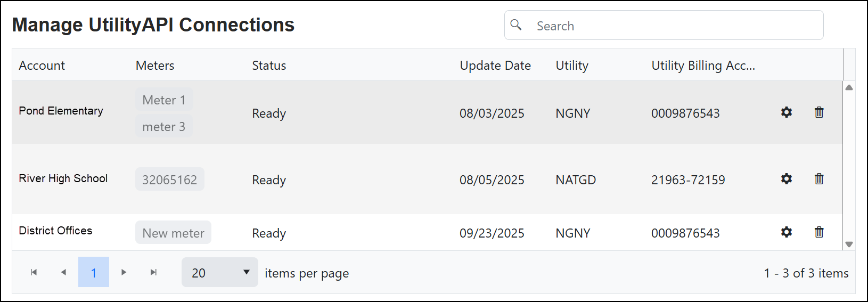Click the search magnifier icon
This screenshot has width=868, height=302.
[x=516, y=25]
